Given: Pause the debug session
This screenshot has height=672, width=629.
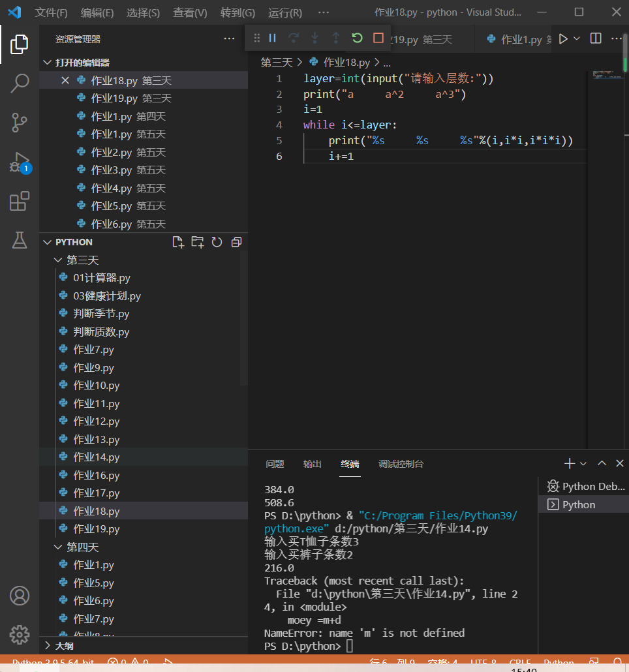Looking at the screenshot, I should coord(272,38).
